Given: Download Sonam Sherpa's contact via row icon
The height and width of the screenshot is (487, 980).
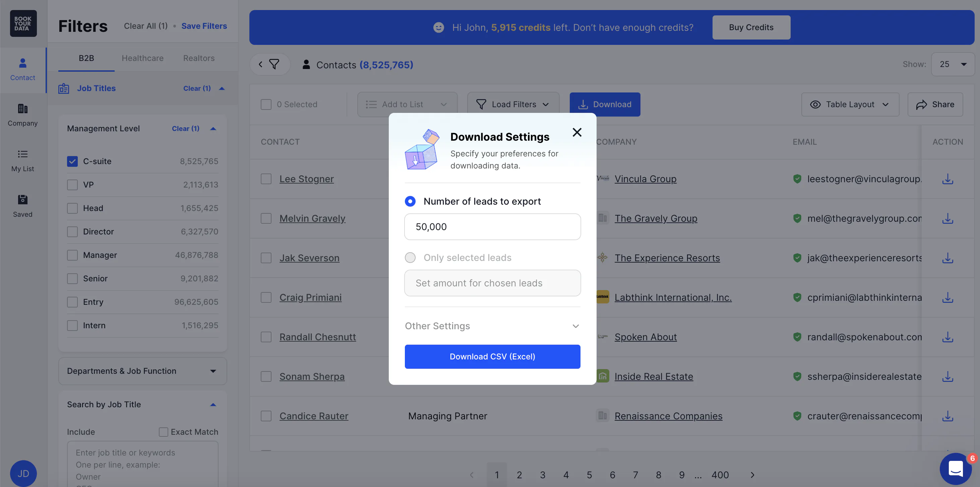Looking at the screenshot, I should pyautogui.click(x=947, y=376).
